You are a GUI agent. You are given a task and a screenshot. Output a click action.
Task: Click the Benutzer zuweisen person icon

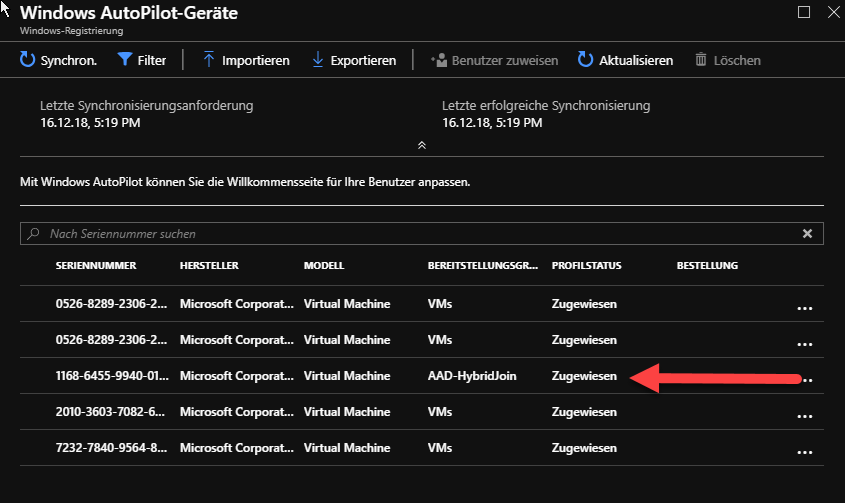pos(439,60)
